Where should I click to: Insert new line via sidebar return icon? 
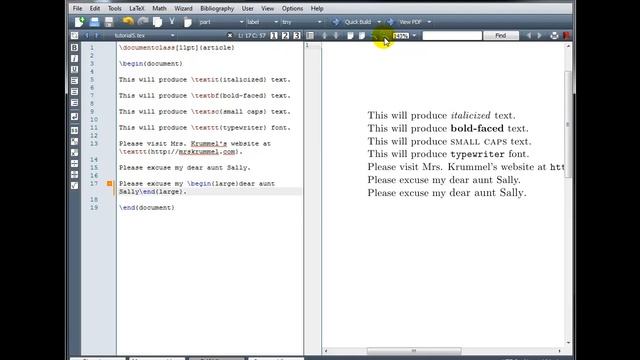[74, 117]
